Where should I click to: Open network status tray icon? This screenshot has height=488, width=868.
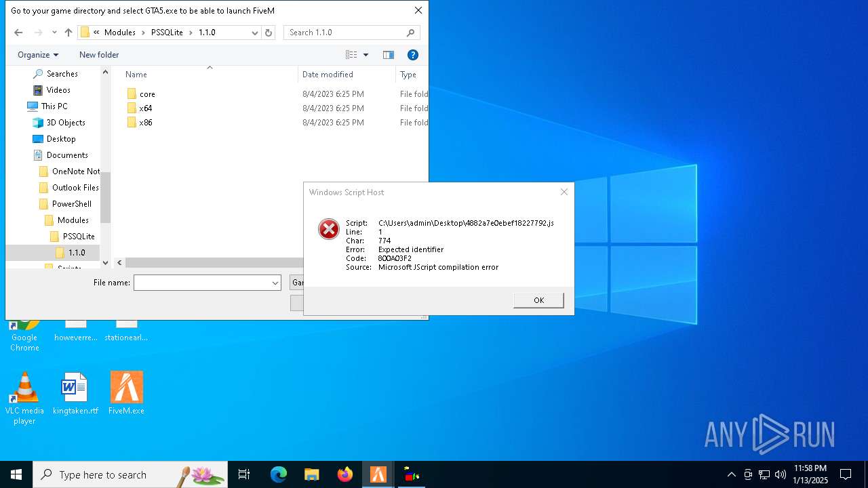pyautogui.click(x=764, y=474)
